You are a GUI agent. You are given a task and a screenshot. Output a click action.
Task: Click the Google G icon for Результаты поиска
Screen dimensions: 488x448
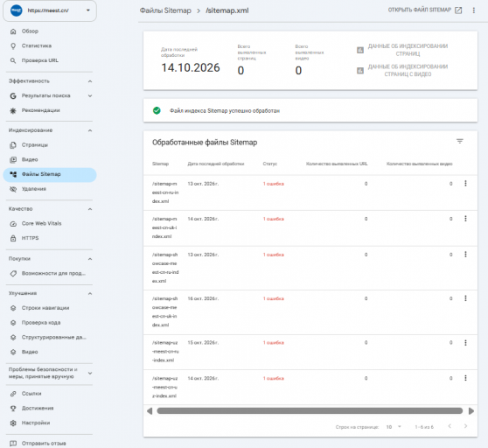(x=13, y=96)
